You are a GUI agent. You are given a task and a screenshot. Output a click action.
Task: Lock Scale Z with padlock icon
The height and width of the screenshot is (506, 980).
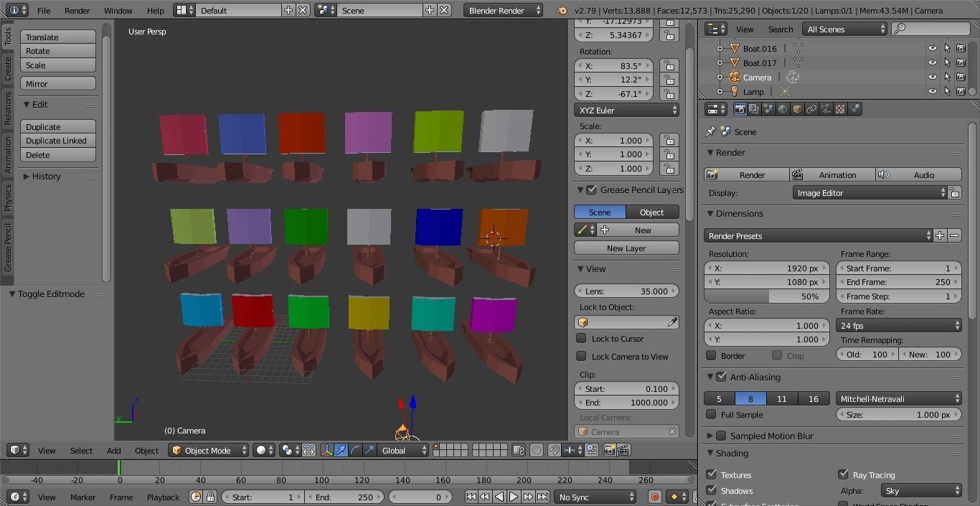[669, 168]
